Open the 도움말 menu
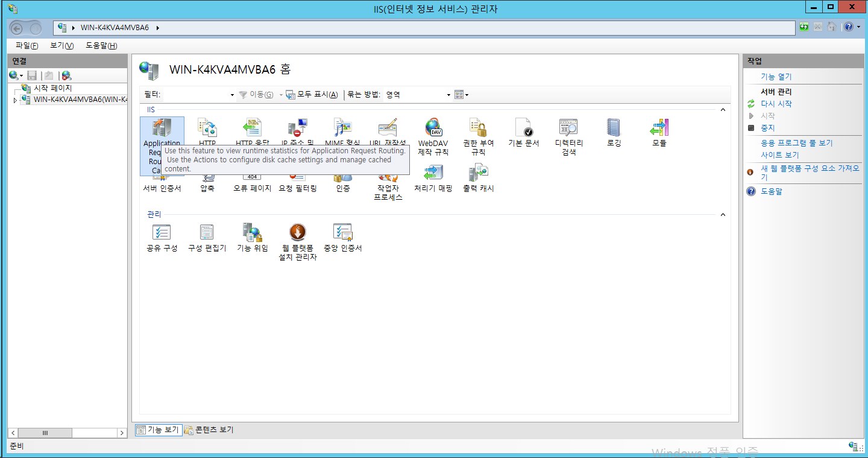Viewport: 868px width, 458px height. click(x=101, y=46)
